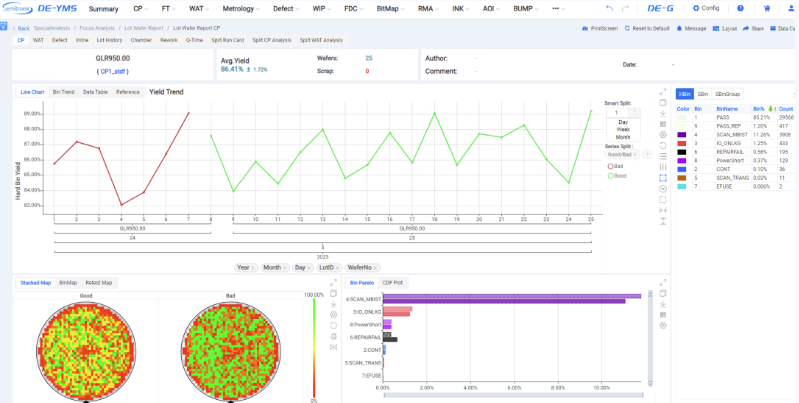Switch to the Bin Trend tab

tap(64, 92)
